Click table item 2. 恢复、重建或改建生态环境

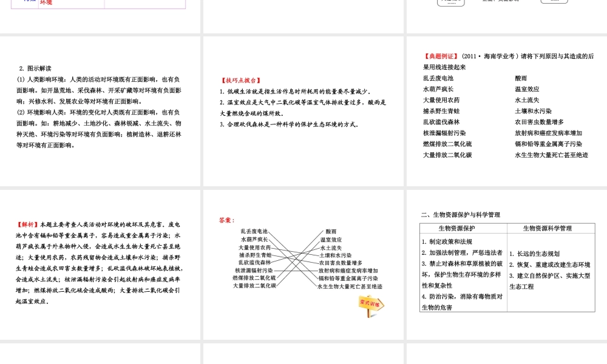point(550,265)
